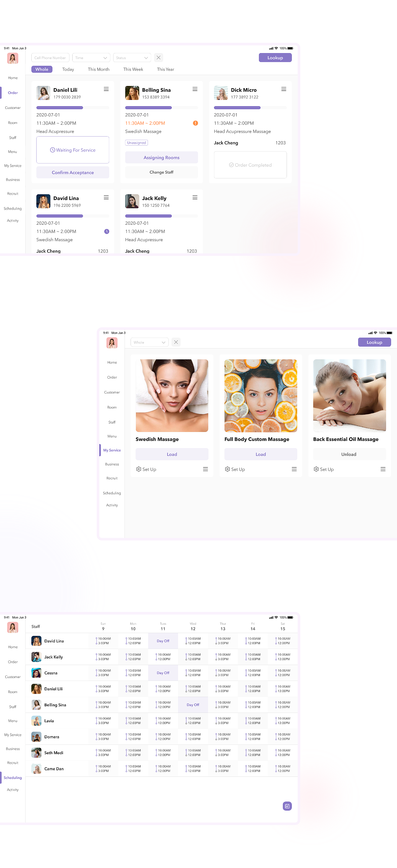Click progress bar on Belling Sina order card
397x868 pixels.
(162, 108)
